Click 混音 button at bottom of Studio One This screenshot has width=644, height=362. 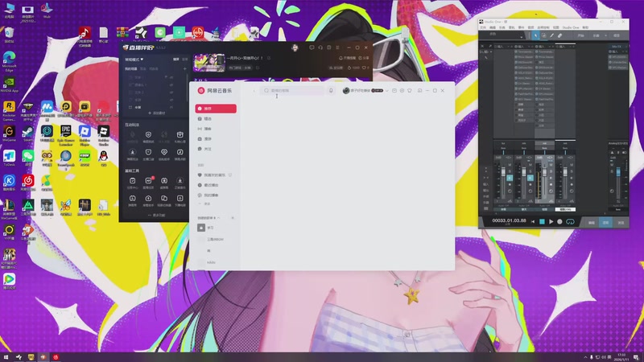(x=606, y=223)
